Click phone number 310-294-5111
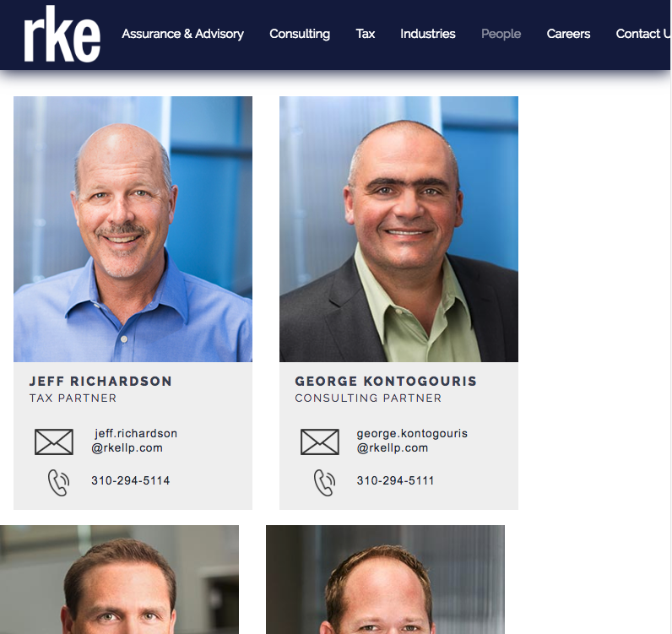This screenshot has width=672, height=634. tap(395, 480)
